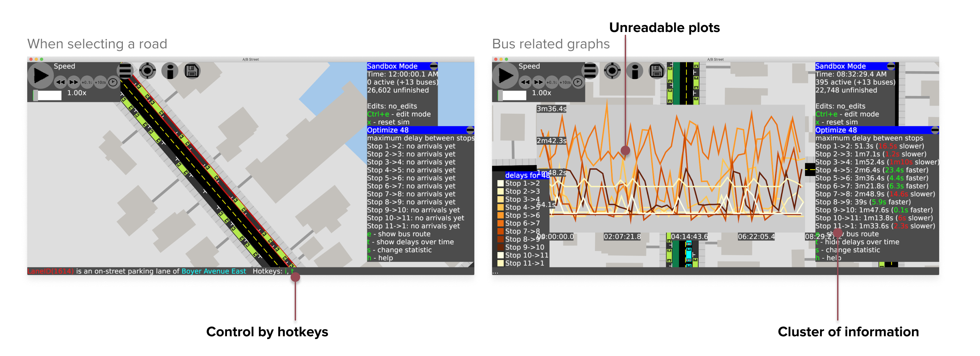
Task: Step forward +0.1s in the bus-graphs window
Action: (552, 82)
